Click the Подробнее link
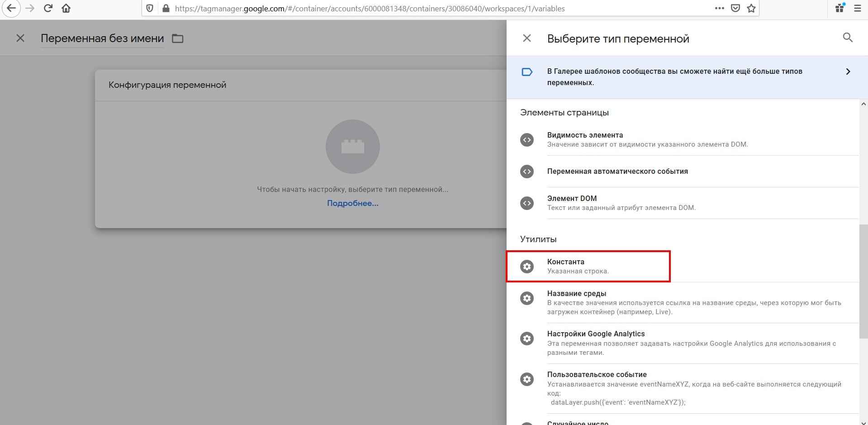The image size is (868, 425). (352, 204)
